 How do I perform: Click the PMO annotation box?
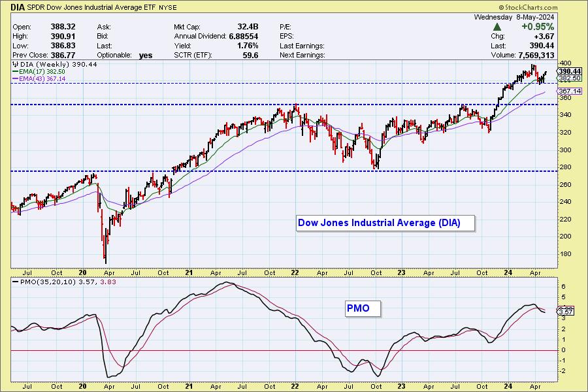pyautogui.click(x=363, y=308)
